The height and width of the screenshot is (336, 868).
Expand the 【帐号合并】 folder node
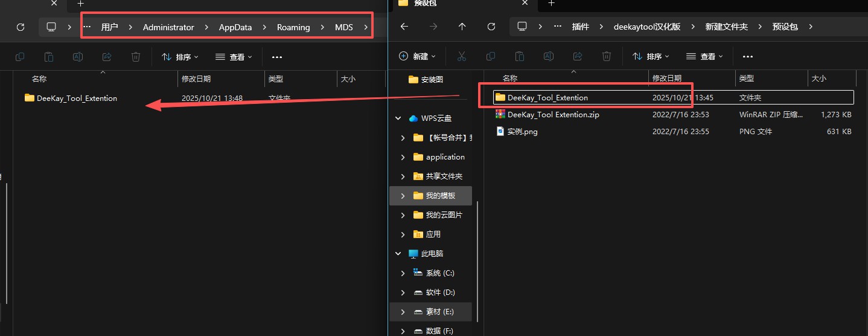pos(403,138)
